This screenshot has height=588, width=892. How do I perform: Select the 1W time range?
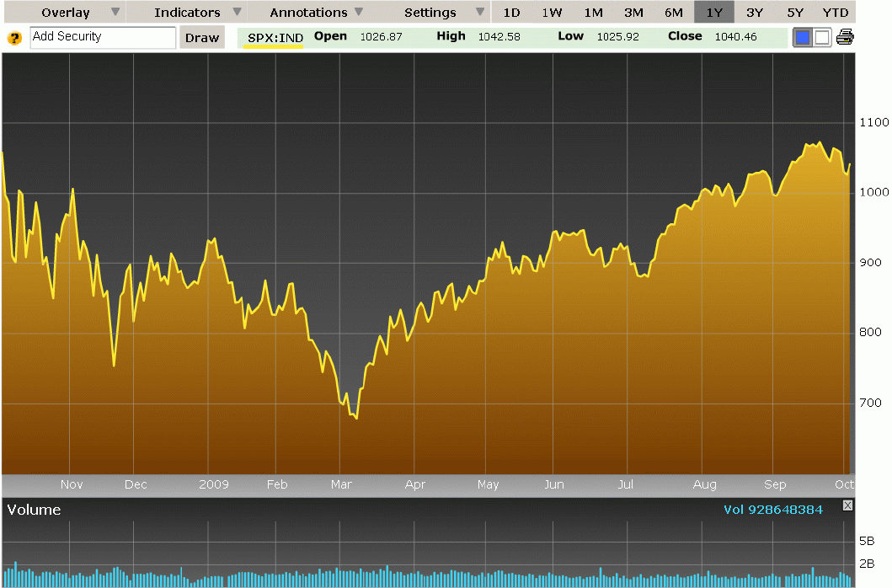click(552, 13)
